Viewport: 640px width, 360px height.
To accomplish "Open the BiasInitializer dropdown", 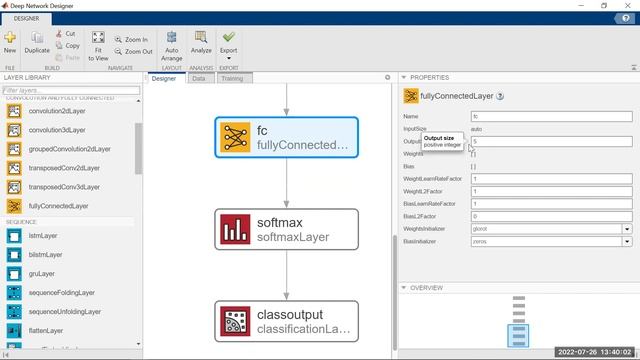I will click(627, 242).
